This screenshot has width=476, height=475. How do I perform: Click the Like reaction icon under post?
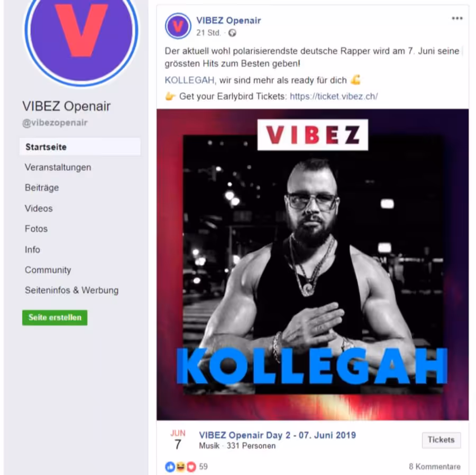coord(170,467)
